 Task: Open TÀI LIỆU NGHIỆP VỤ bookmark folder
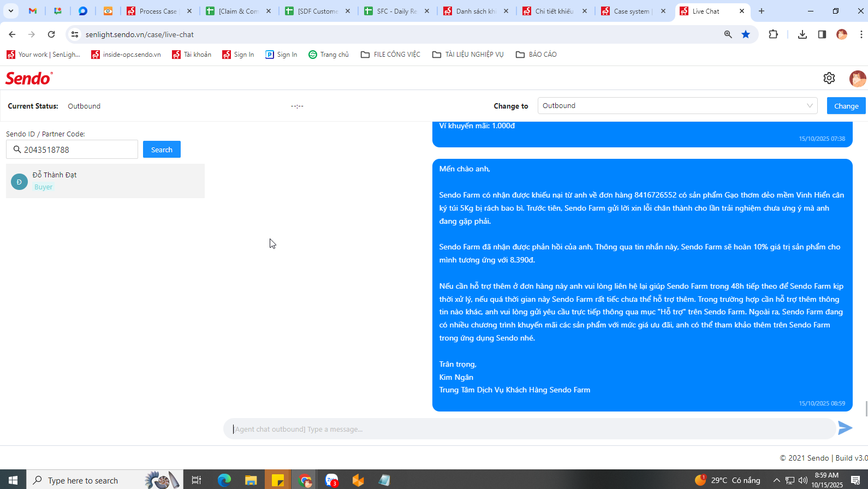[x=468, y=55]
